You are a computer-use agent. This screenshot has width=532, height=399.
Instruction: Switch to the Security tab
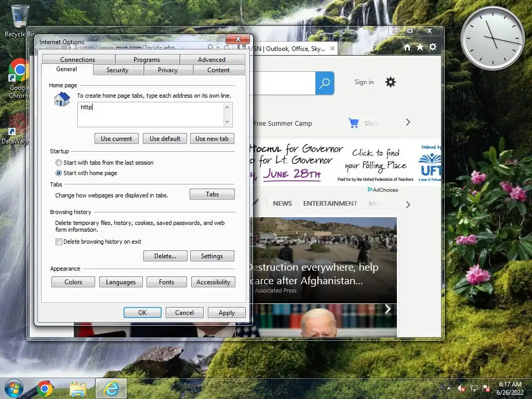click(x=117, y=70)
